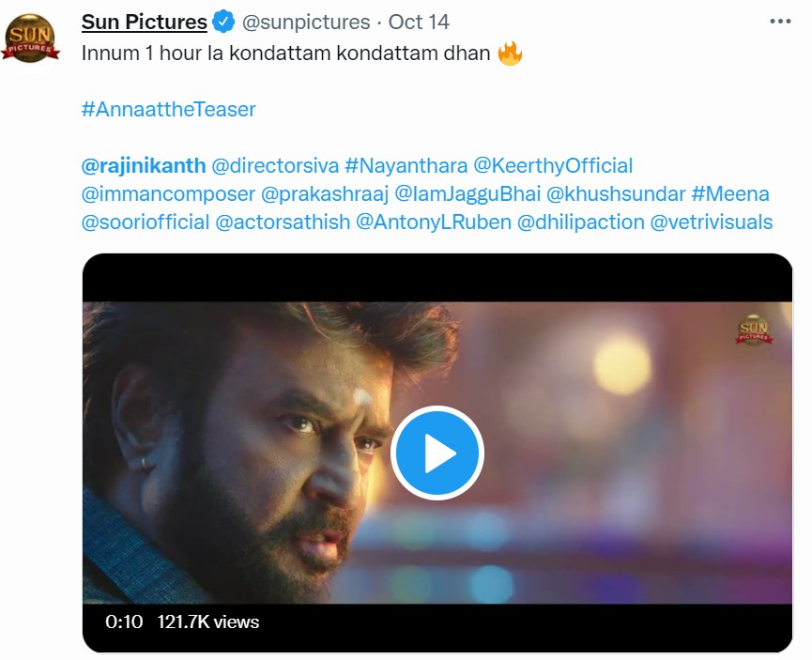
Task: Open the @IamJagguBhai mention
Action: 466,194
